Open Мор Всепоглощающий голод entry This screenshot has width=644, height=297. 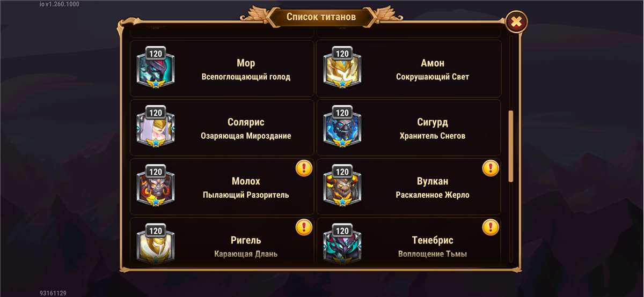click(222, 69)
